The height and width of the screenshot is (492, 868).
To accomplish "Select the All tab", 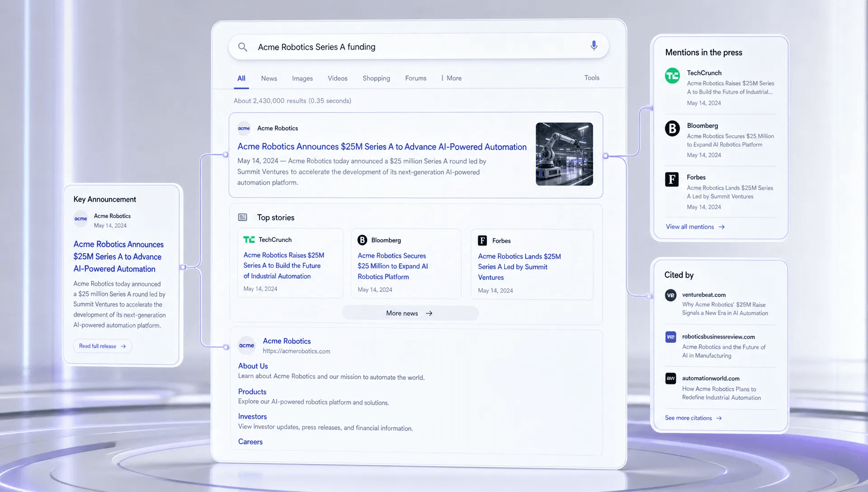I will [x=241, y=78].
